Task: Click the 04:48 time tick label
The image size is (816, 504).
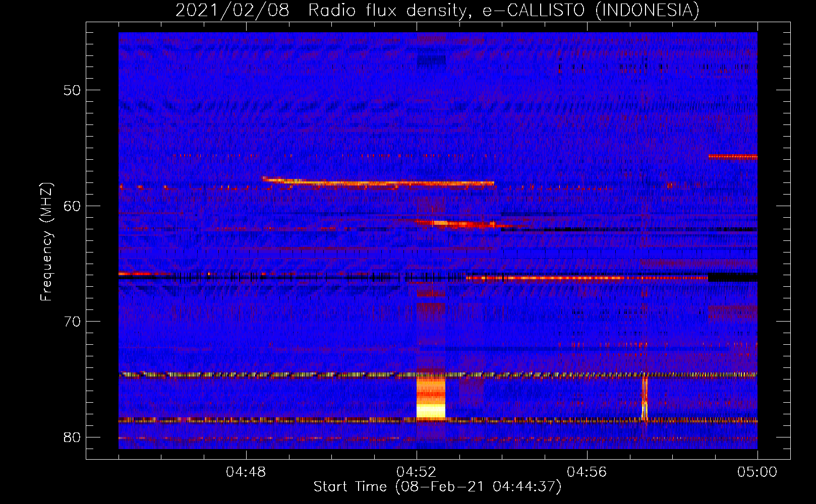Action: point(246,472)
